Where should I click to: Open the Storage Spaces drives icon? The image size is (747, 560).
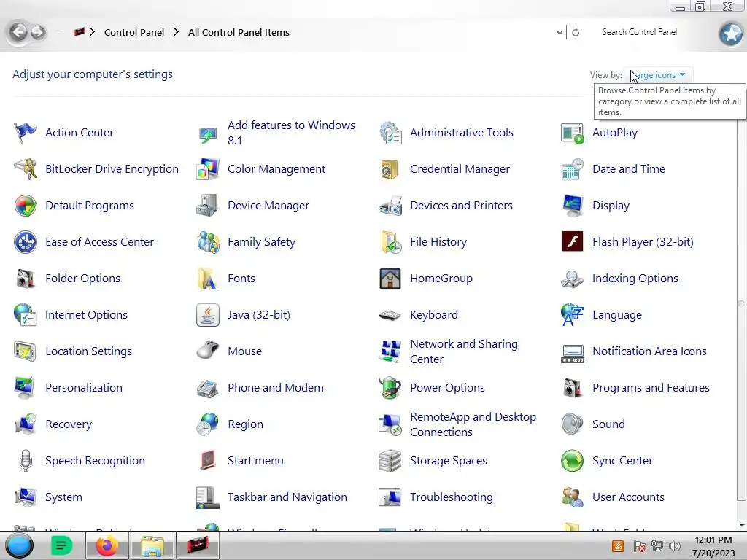pos(390,461)
